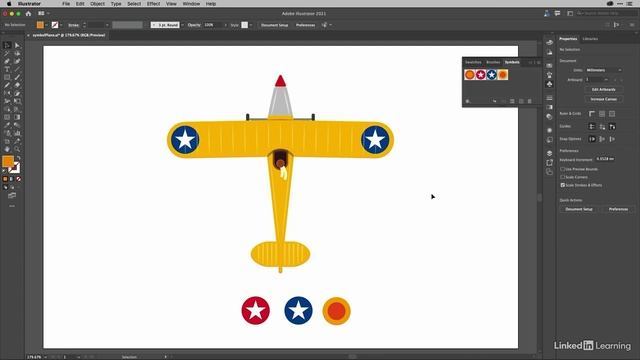Open the Apple menu

click(9, 4)
